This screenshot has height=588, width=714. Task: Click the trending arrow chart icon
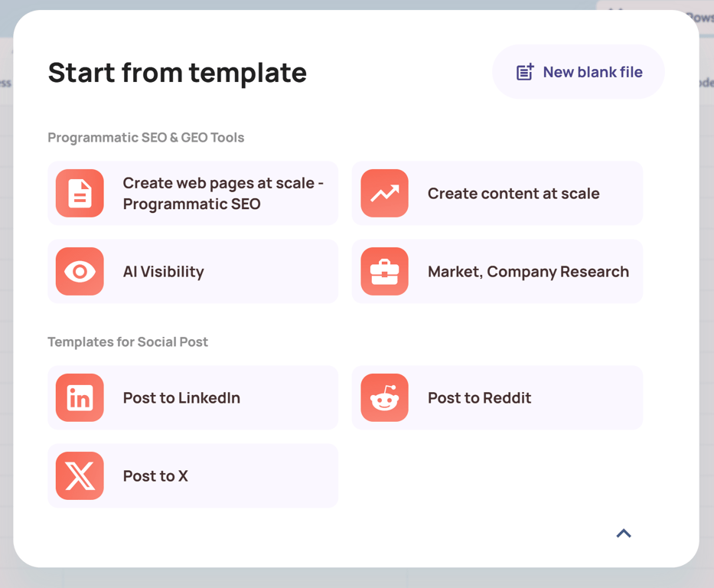[384, 194]
